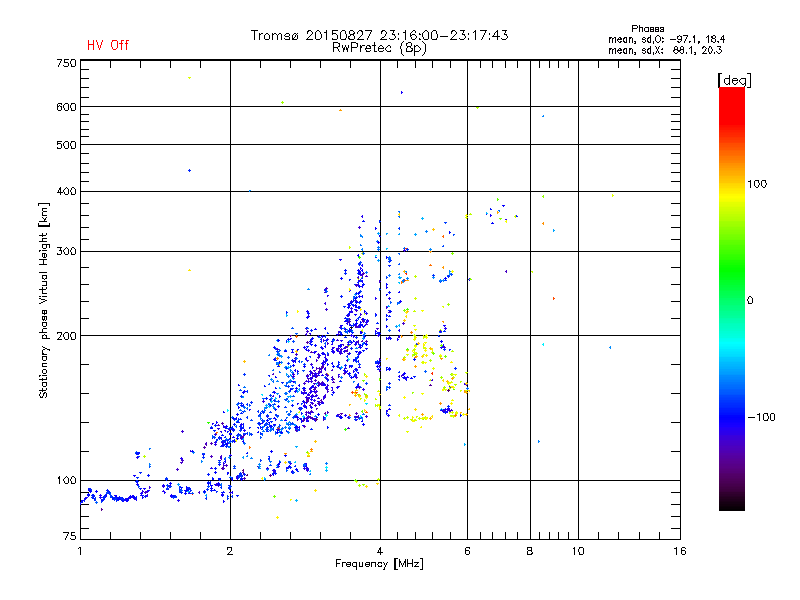This screenshot has height=600, width=800.
Task: Click the 'Phases' heading text
Action: 647,29
